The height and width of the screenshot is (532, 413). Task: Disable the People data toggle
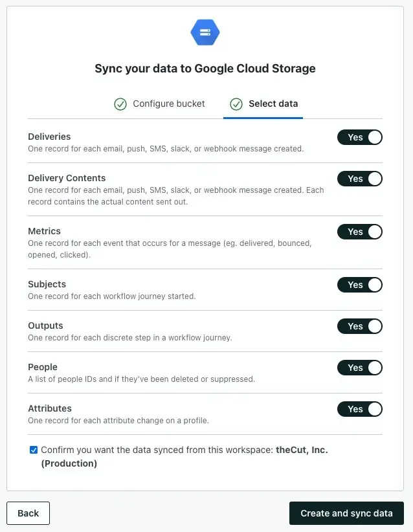(x=360, y=368)
